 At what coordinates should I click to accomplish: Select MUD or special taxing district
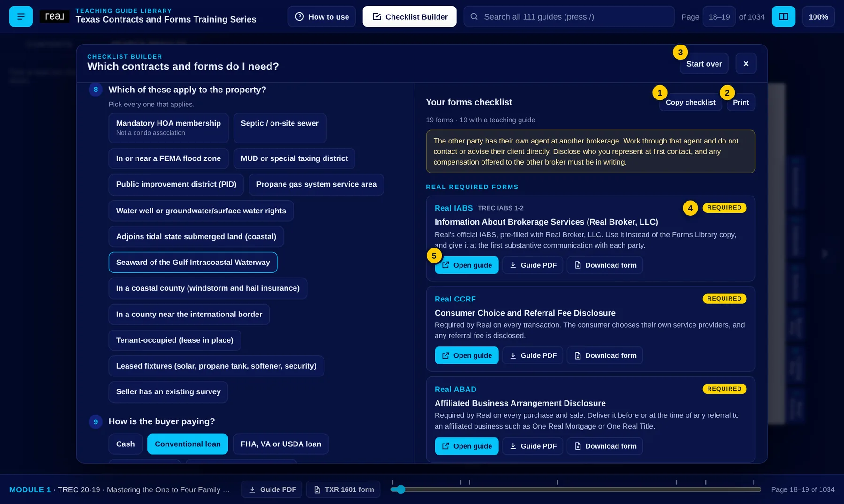[294, 158]
